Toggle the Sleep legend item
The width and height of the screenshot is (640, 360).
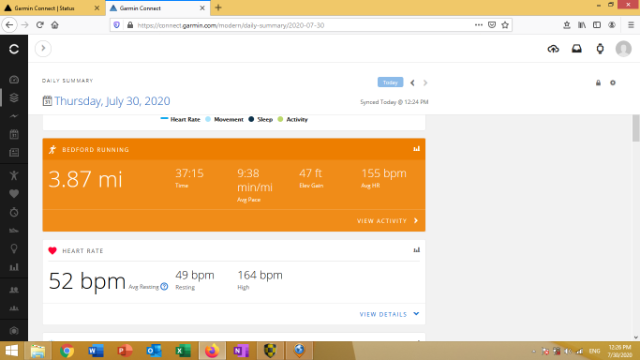click(x=260, y=119)
